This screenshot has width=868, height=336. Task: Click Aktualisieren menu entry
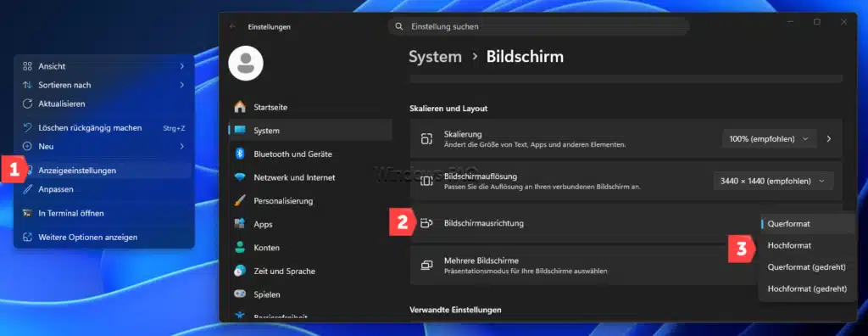(x=104, y=104)
